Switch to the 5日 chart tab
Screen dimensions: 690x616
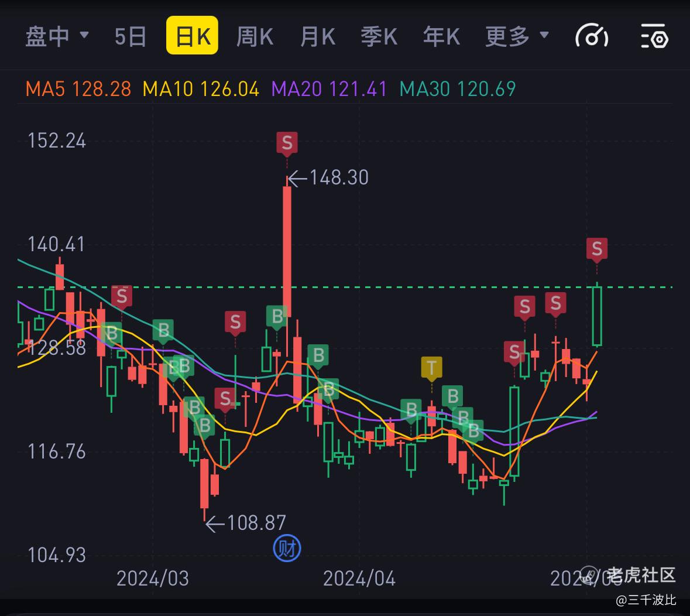click(x=131, y=36)
